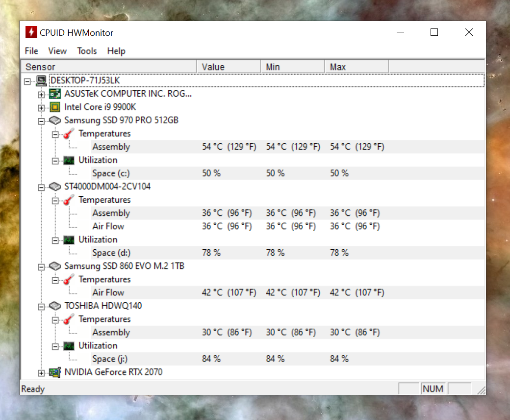Click the drive icon next to Samsung SSD 970 PRO
The width and height of the screenshot is (510, 420).
55,120
